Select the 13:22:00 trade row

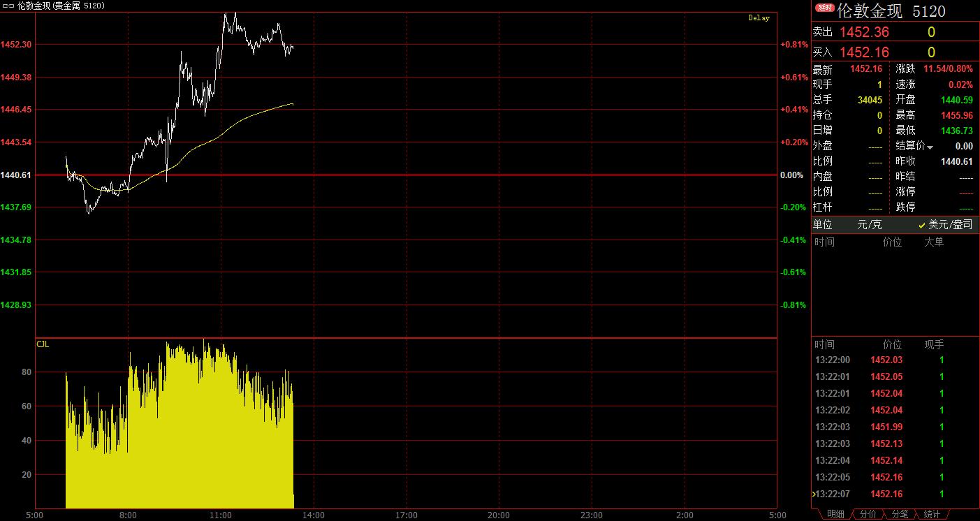pos(894,360)
